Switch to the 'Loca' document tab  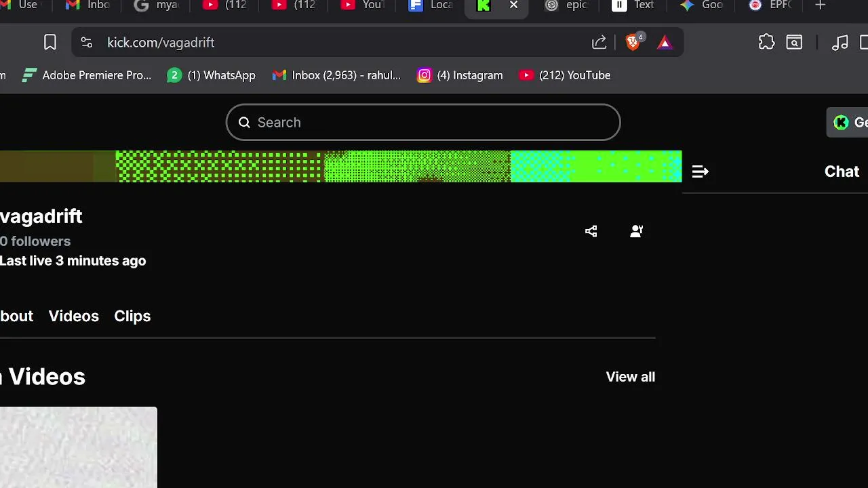[x=431, y=5]
